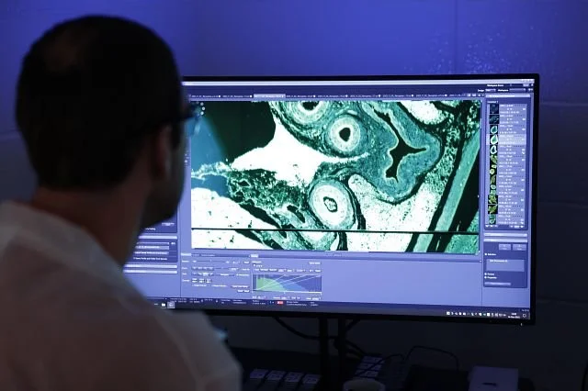Screen dimensions: 588x391
Task: Expand the lower collapsed bar in left panel
Action: (x=151, y=272)
